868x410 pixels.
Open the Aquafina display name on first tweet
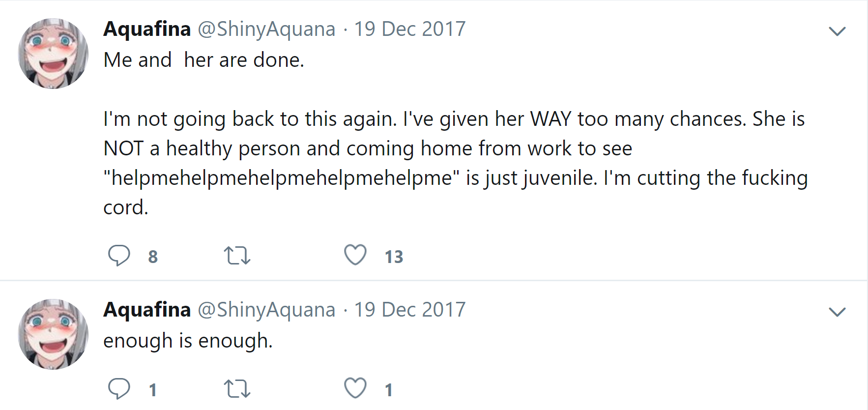[x=147, y=29]
